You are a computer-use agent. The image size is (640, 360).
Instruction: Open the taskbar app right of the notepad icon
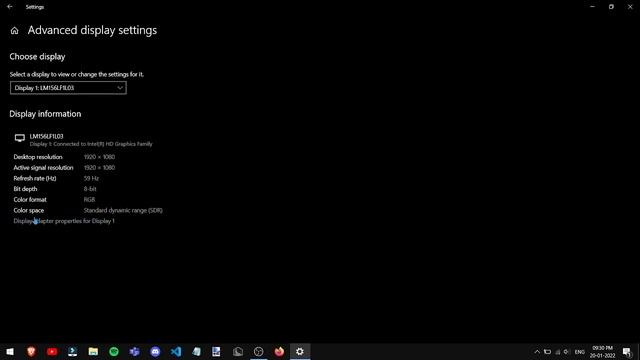pyautogui.click(x=216, y=351)
